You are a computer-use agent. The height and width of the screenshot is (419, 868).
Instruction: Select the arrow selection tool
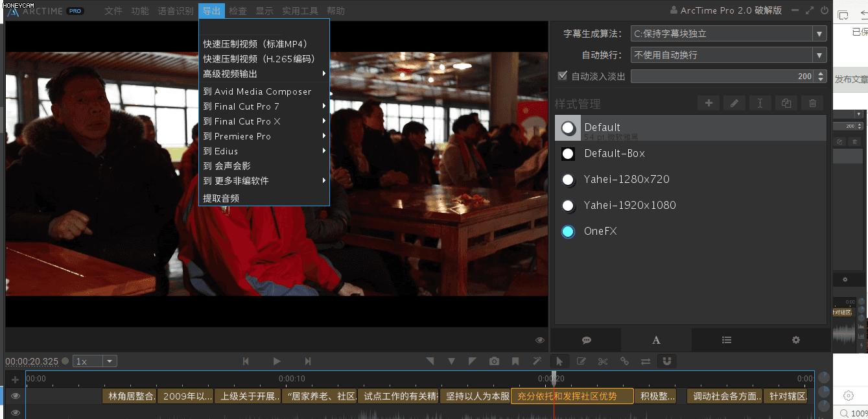[560, 361]
